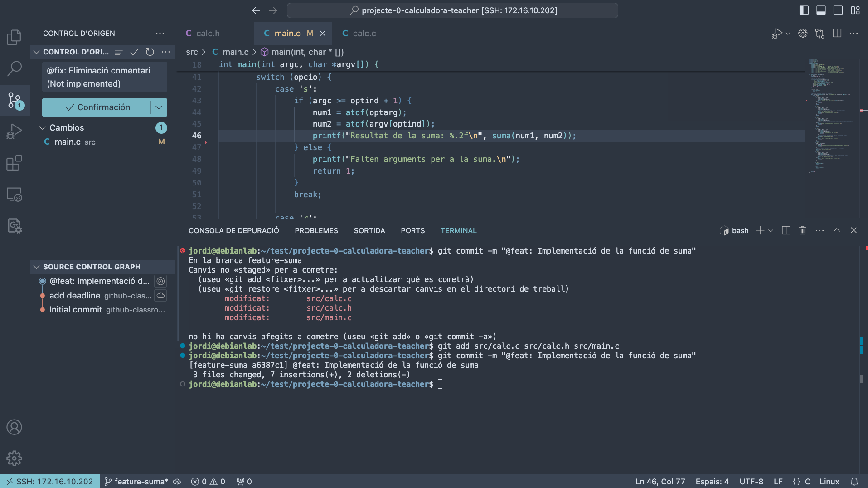Toggle the primary side bar layout icon
The width and height of the screenshot is (868, 488).
804,10
